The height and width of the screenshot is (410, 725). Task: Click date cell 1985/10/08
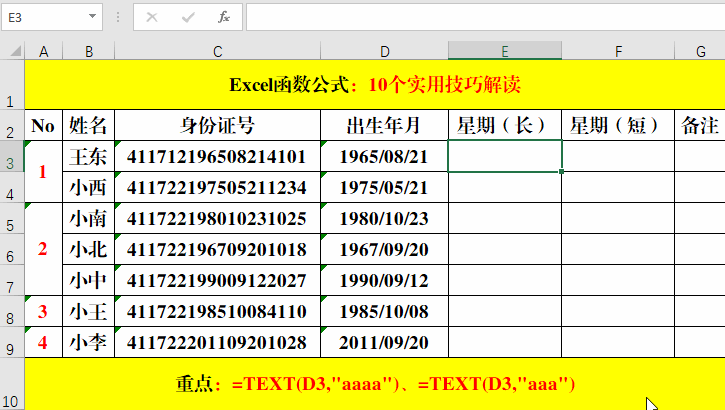[x=384, y=311]
